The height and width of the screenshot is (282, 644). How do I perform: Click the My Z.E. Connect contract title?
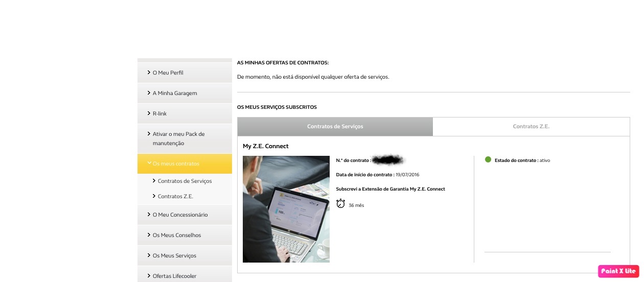tap(265, 146)
